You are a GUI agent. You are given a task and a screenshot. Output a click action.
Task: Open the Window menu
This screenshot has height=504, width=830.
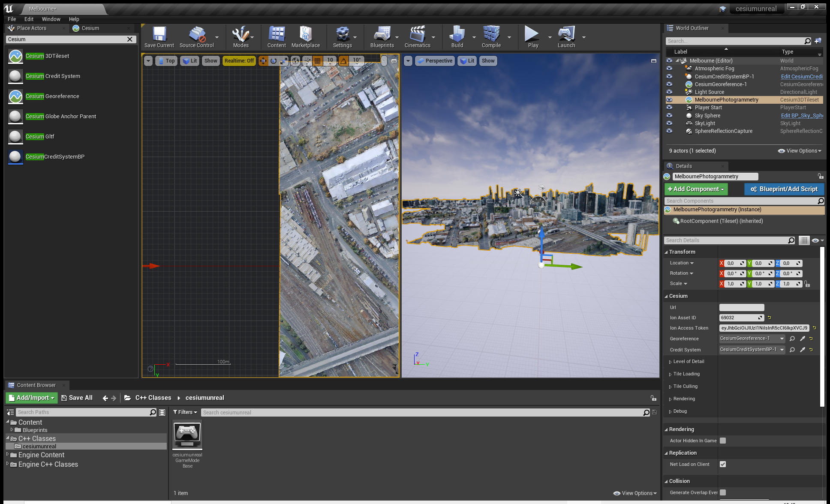coord(51,19)
